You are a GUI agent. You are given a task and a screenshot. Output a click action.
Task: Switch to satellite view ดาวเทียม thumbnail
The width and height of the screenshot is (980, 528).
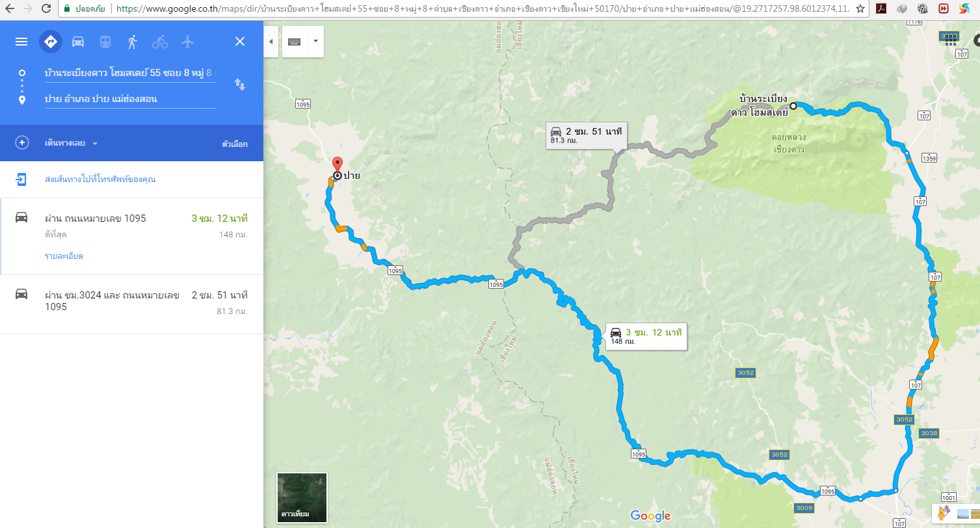(x=302, y=497)
